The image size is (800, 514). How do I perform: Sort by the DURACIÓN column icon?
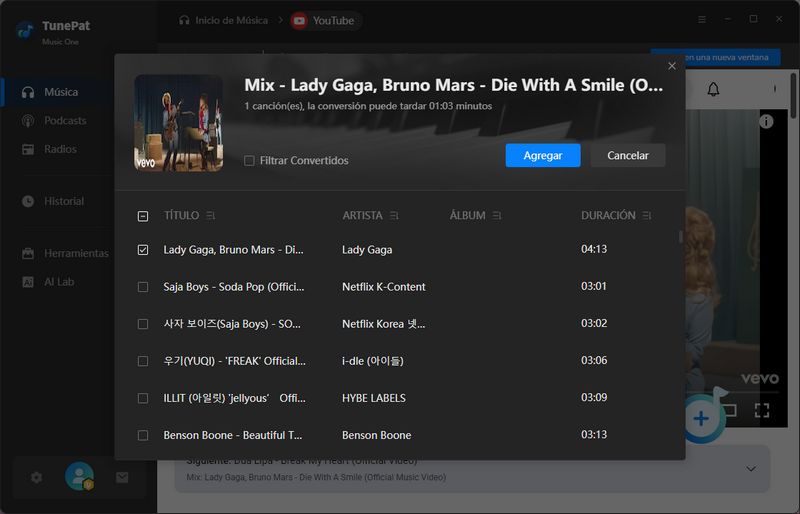click(647, 216)
